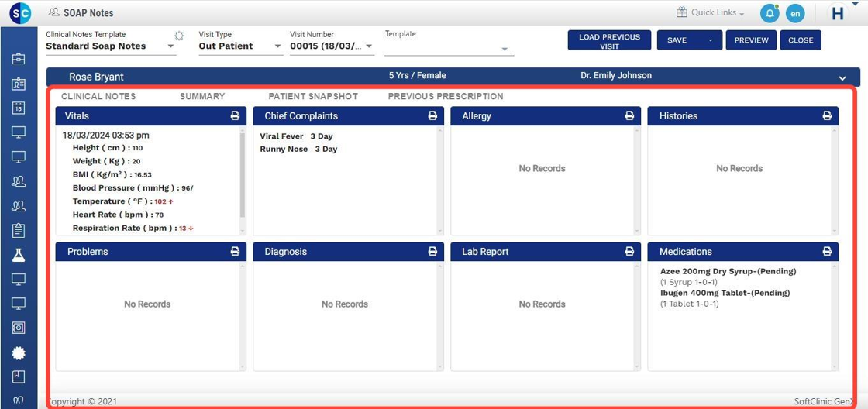Open the Quick Links menu
The width and height of the screenshot is (868, 409).
(x=710, y=13)
